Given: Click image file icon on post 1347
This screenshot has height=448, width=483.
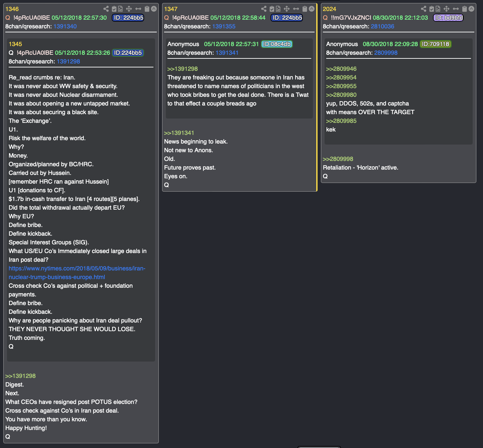Looking at the screenshot, I should click(278, 9).
